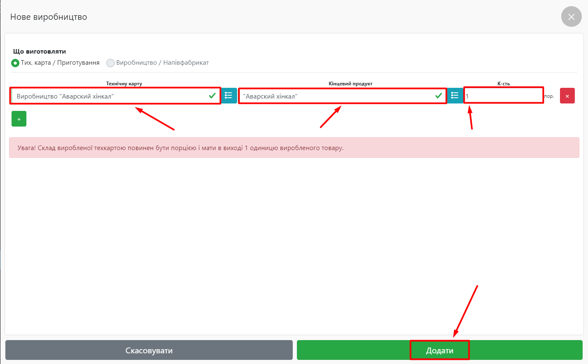The width and height of the screenshot is (588, 364).
Task: Click the Що виготовляти heading
Action: coord(40,52)
